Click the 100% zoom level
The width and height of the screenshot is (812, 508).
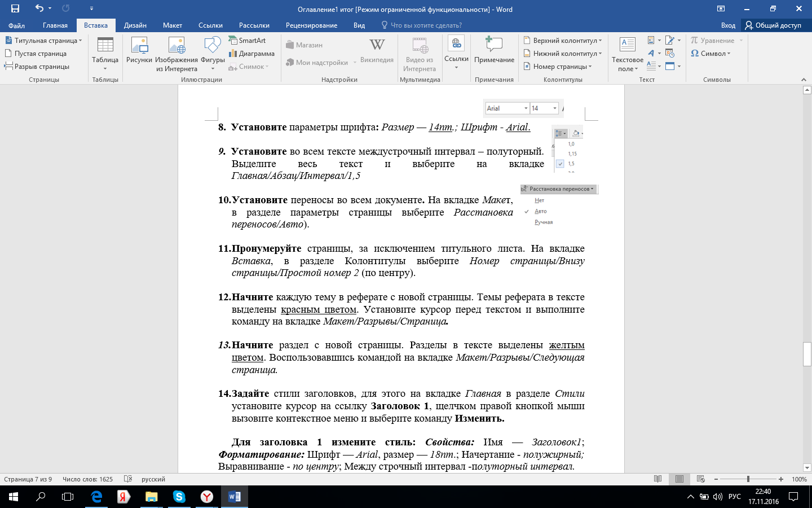799,479
